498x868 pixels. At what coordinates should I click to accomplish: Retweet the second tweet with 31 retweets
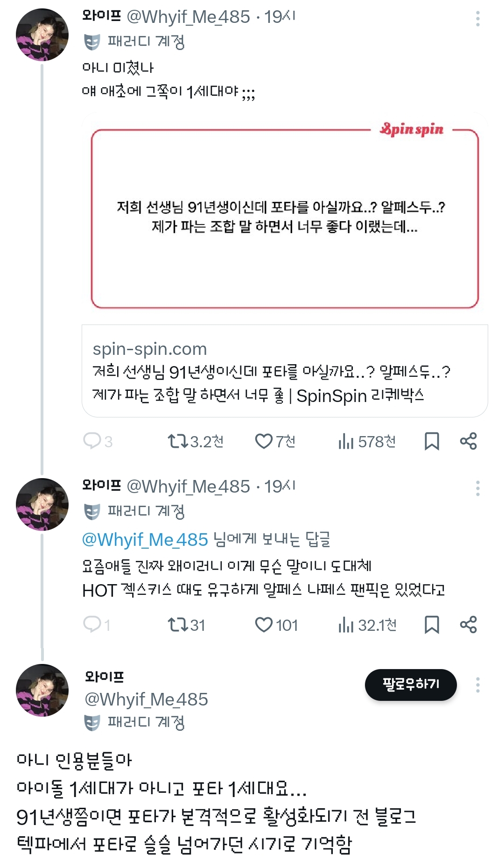(177, 624)
